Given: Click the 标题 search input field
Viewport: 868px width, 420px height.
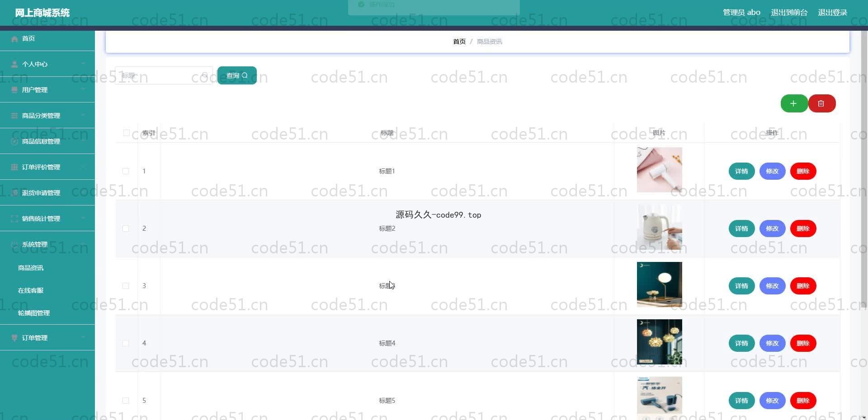Looking at the screenshot, I should tap(164, 75).
